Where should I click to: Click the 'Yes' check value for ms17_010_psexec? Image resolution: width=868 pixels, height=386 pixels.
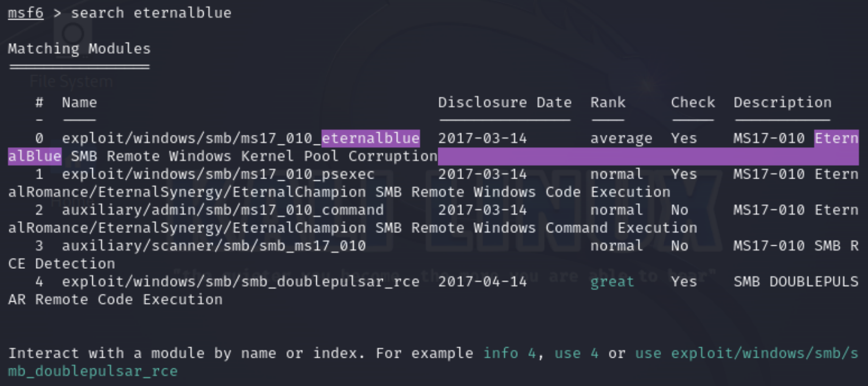coord(684,174)
